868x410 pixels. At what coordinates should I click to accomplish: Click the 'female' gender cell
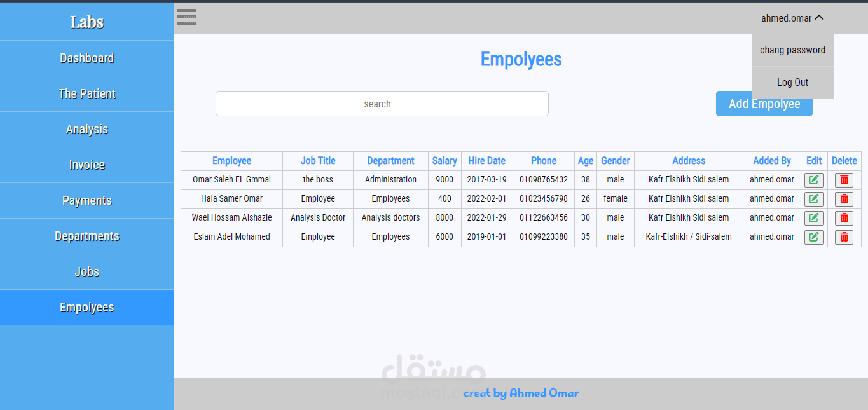click(616, 199)
